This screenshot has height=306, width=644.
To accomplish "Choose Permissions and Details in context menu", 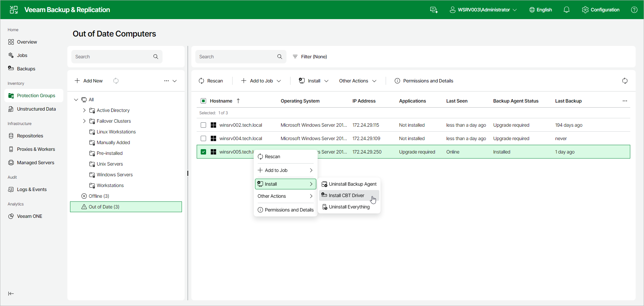I will point(285,210).
